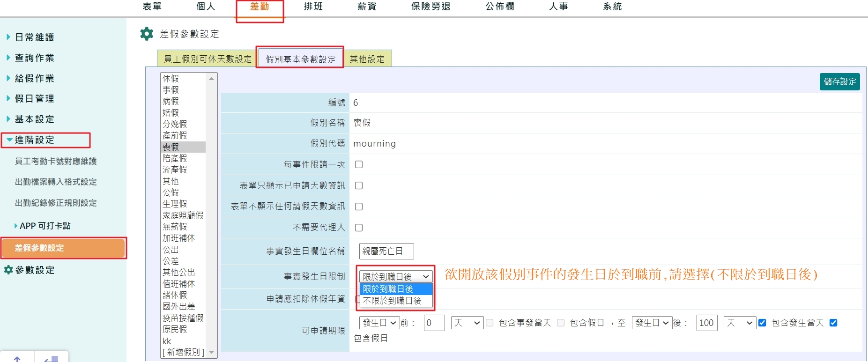
Task: Collapse 進階設定 in sidebar
Action: 34,140
